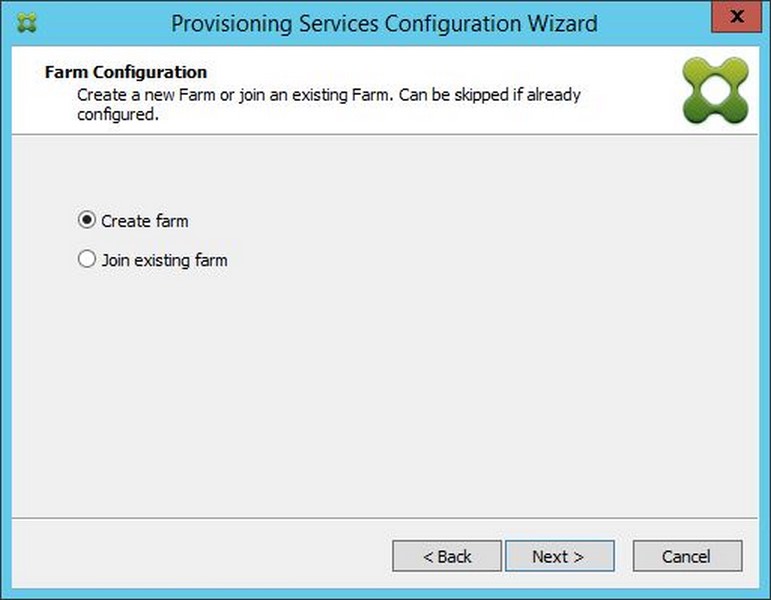Choose the Join existing farm radio button

coord(87,259)
